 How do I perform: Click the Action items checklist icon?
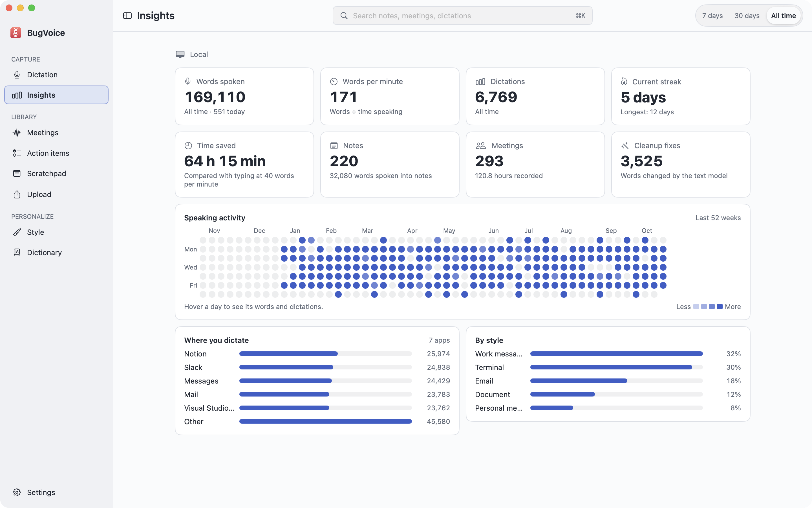tap(17, 153)
